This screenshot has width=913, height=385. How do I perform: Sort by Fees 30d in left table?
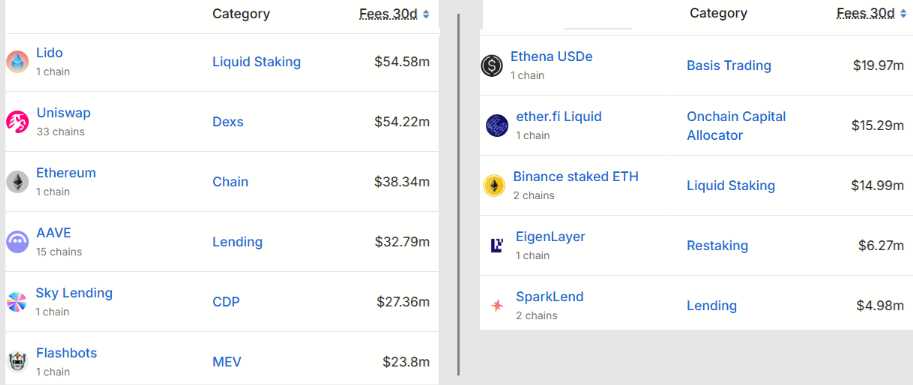[x=388, y=14]
